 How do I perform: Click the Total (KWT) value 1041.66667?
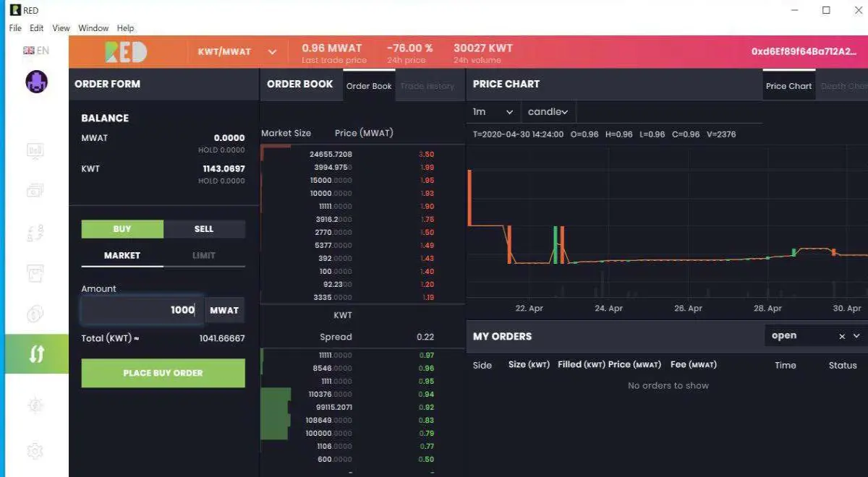click(x=222, y=338)
